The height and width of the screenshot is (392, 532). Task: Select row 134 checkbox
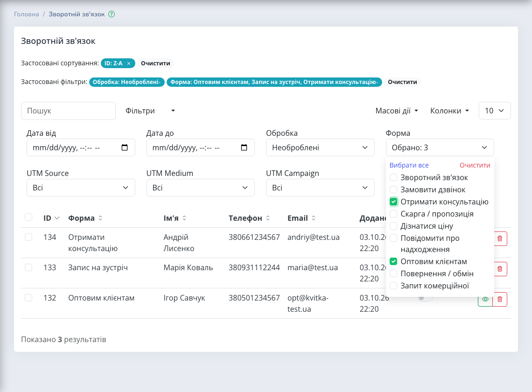click(28, 237)
